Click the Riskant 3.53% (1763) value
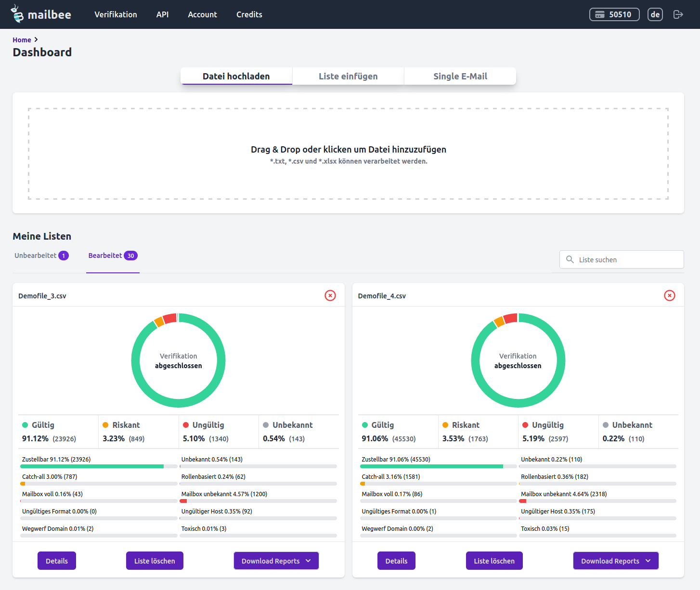This screenshot has width=700, height=590. pos(465,438)
